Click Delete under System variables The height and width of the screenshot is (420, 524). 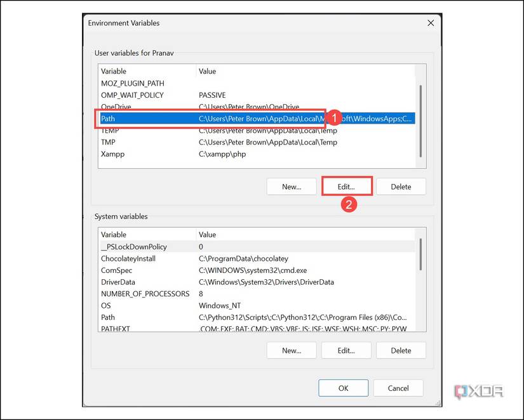401,351
